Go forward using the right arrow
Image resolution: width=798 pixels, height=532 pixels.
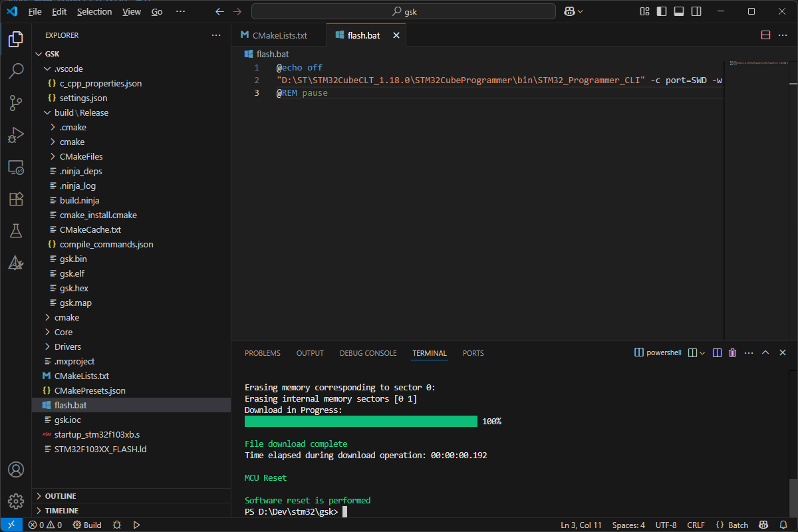237,11
